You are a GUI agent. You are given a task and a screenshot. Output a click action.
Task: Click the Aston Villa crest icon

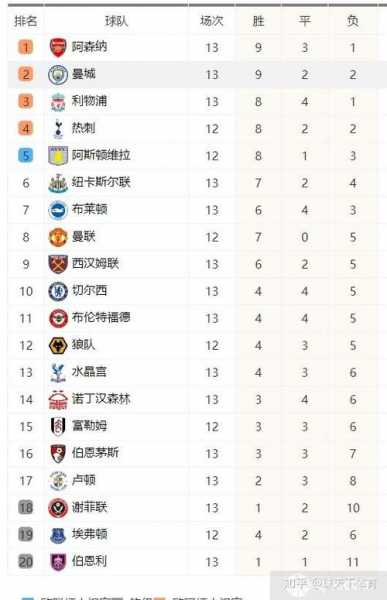(58, 156)
